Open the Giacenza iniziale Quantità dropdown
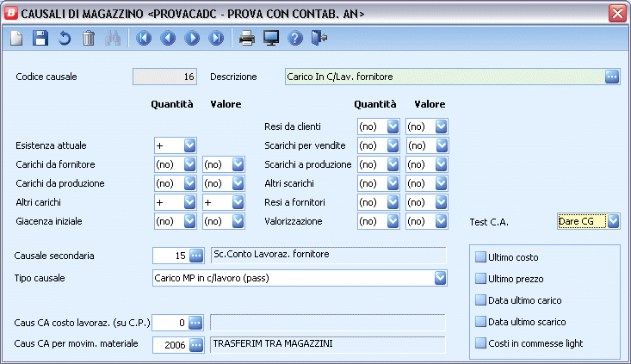This screenshot has width=631, height=364. 189,221
